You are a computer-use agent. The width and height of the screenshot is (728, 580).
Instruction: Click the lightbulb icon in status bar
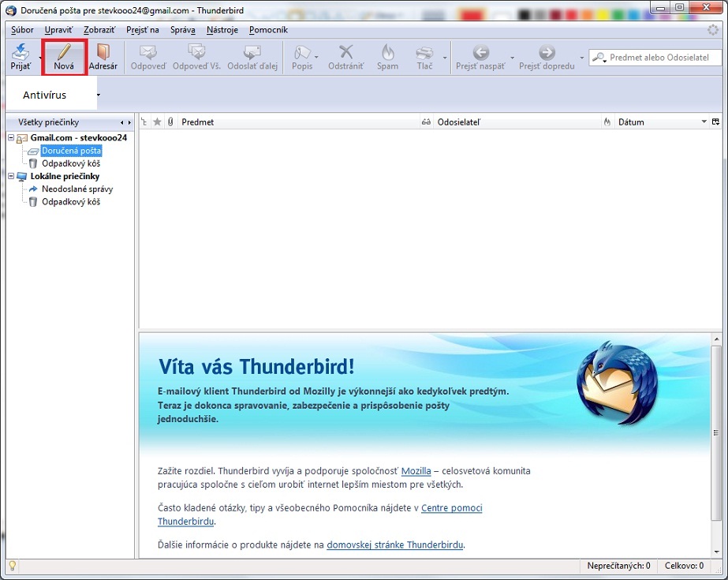tap(13, 566)
